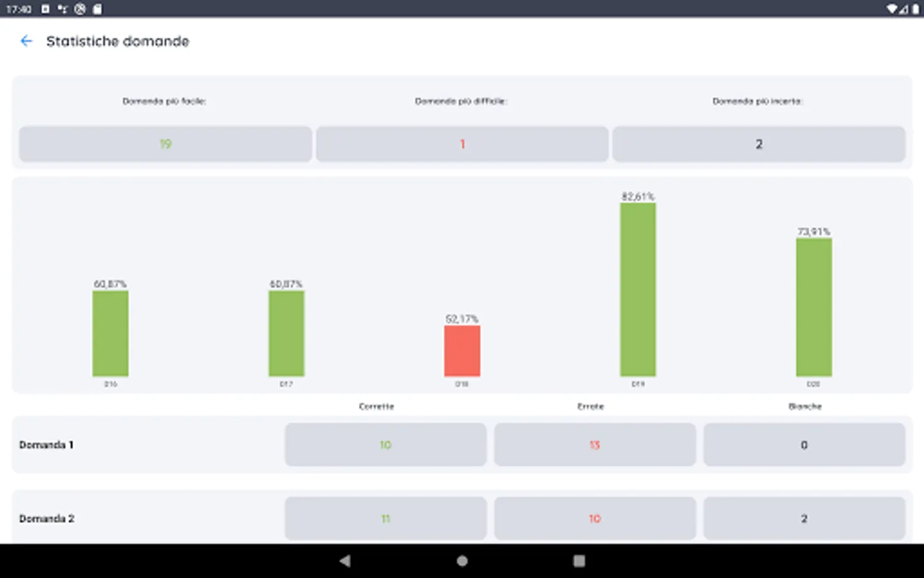The width and height of the screenshot is (924, 578).
Task: Click the 'Statistiche domande' page title
Action: coord(117,41)
